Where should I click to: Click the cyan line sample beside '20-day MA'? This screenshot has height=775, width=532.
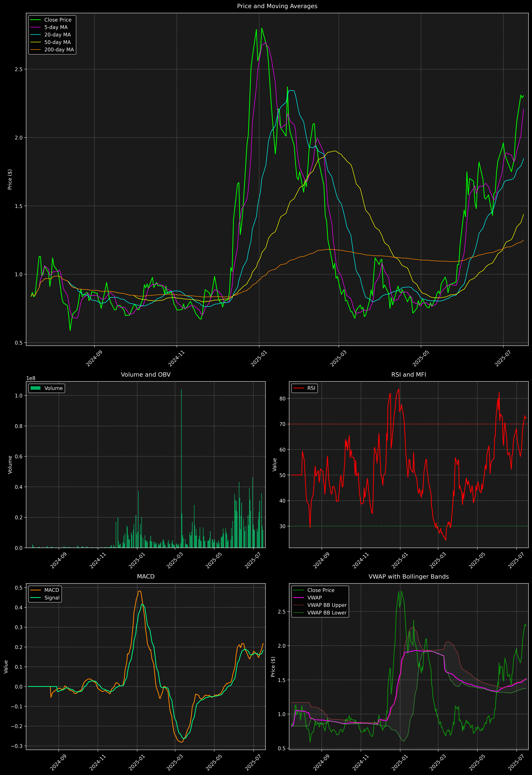coord(35,35)
